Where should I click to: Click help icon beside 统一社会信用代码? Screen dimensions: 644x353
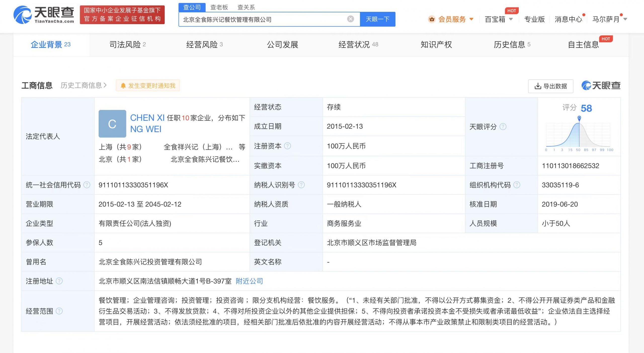(87, 185)
